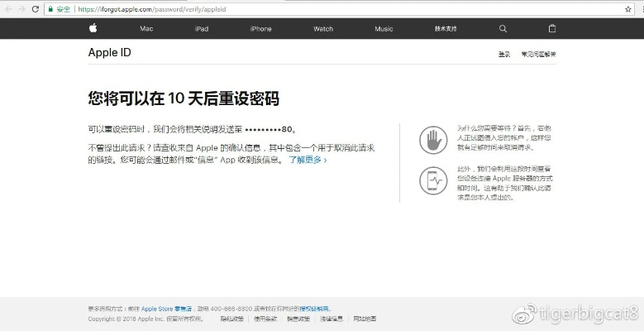The image size is (644, 331).
Task: Click the browser back arrow
Action: click(8, 9)
